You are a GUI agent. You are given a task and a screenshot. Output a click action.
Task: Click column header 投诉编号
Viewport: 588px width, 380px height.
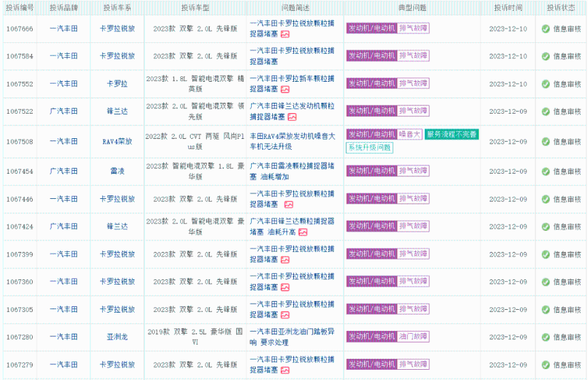click(x=20, y=7)
